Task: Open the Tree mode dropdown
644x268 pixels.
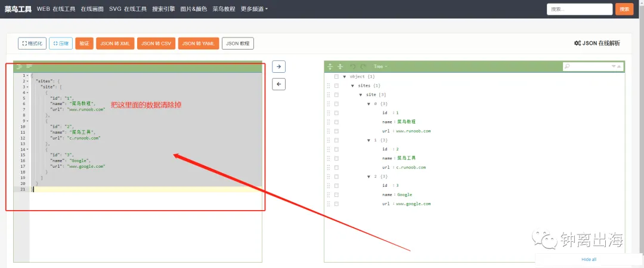Action: (x=380, y=67)
